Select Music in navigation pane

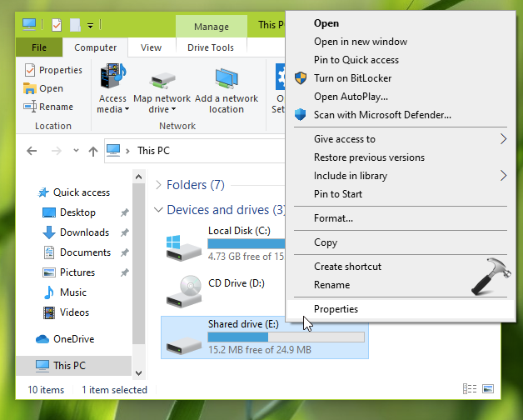64,292
